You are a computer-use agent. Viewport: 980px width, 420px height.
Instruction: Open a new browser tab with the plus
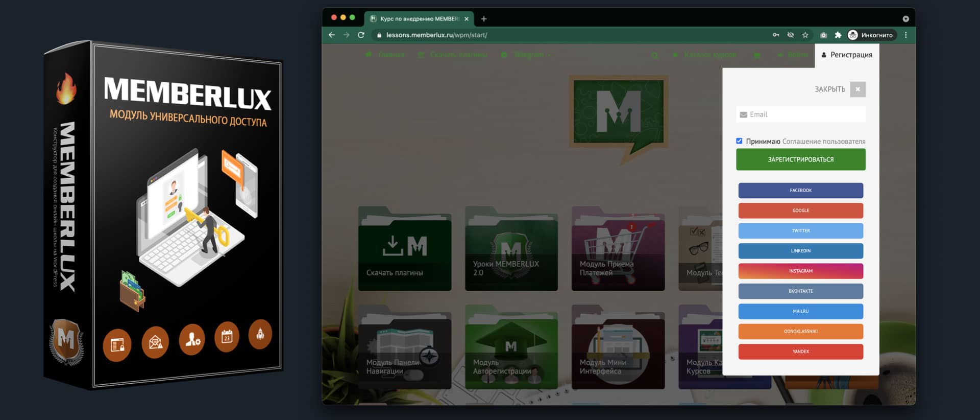point(484,19)
